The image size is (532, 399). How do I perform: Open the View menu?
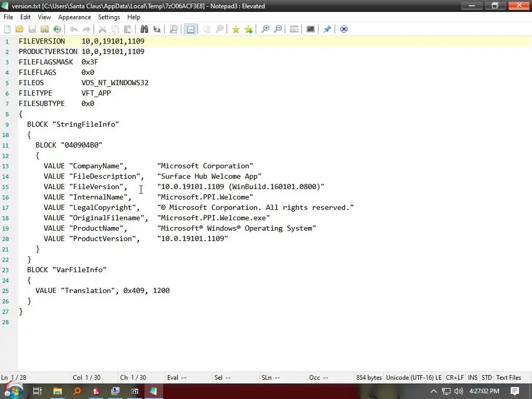pyautogui.click(x=44, y=17)
